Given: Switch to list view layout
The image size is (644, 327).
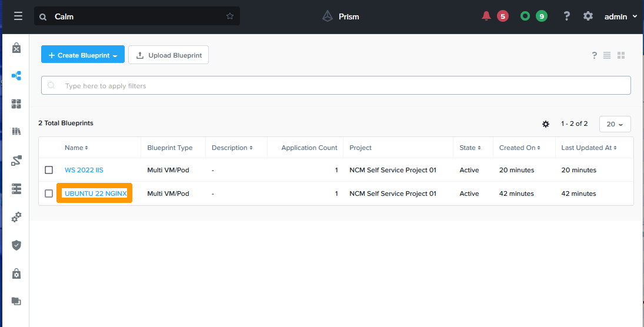Looking at the screenshot, I should pyautogui.click(x=607, y=55).
